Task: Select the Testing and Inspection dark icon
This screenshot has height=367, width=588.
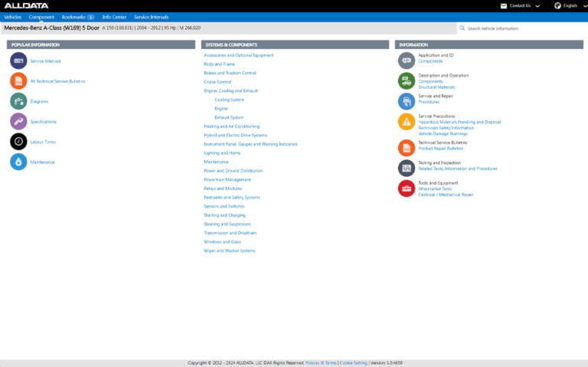Action: (x=407, y=168)
